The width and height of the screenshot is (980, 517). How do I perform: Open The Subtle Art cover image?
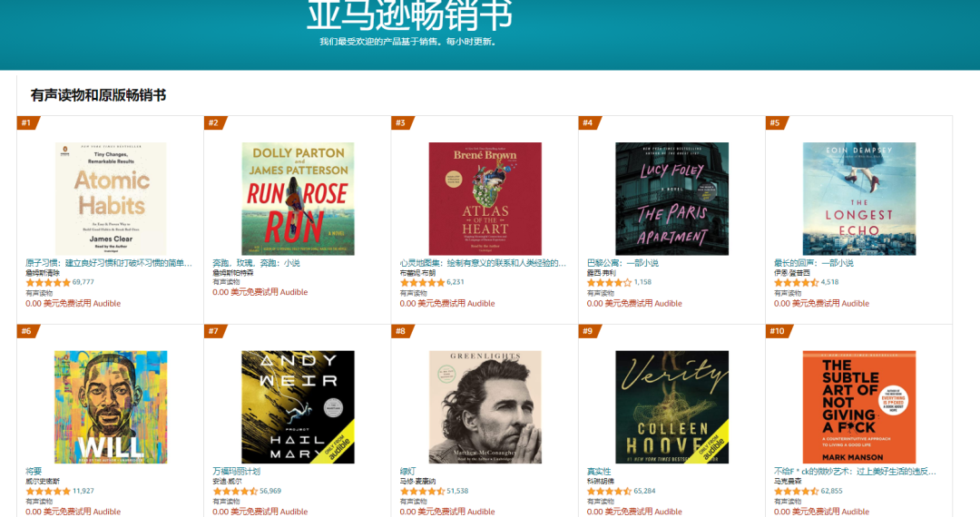point(859,407)
